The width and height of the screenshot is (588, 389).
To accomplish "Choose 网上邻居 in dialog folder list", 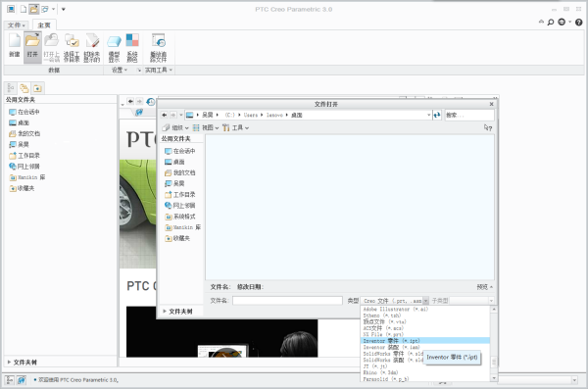I will coord(180,205).
